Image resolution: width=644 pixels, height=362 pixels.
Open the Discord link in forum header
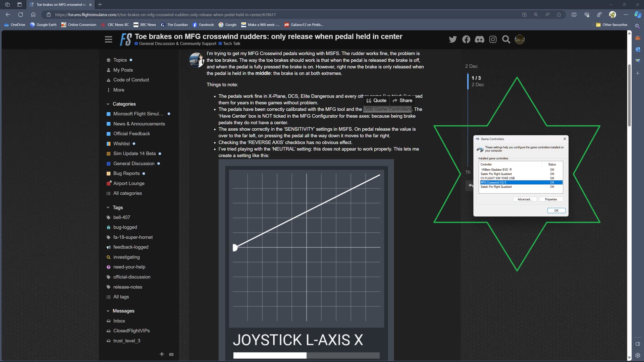pos(480,40)
